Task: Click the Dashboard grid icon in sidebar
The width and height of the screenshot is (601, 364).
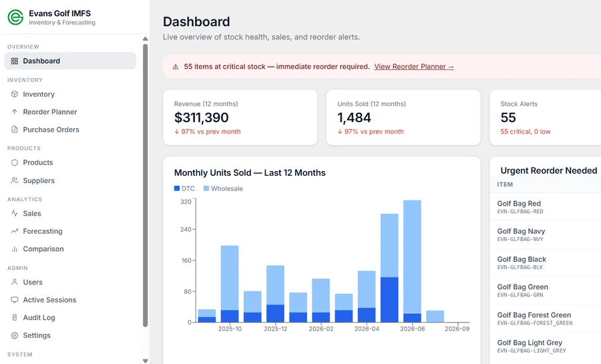Action: coord(15,61)
